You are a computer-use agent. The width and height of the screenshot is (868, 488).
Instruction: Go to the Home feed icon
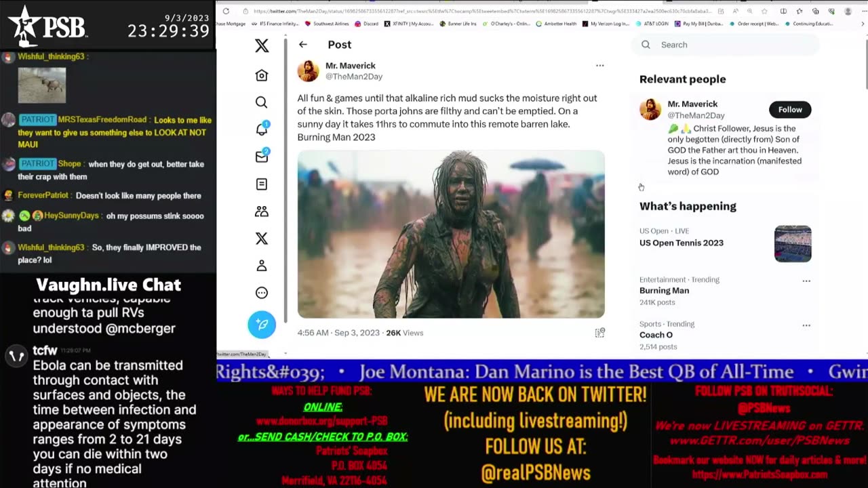[x=262, y=75]
